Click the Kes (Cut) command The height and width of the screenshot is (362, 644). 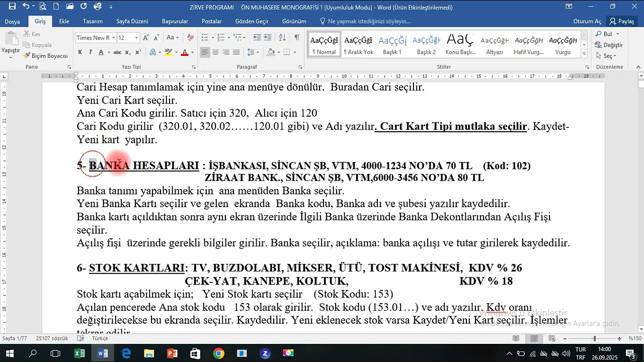coord(32,34)
